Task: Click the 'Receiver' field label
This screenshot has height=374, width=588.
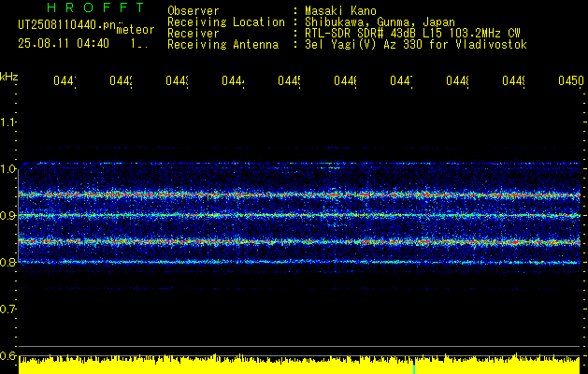Action: (x=194, y=34)
